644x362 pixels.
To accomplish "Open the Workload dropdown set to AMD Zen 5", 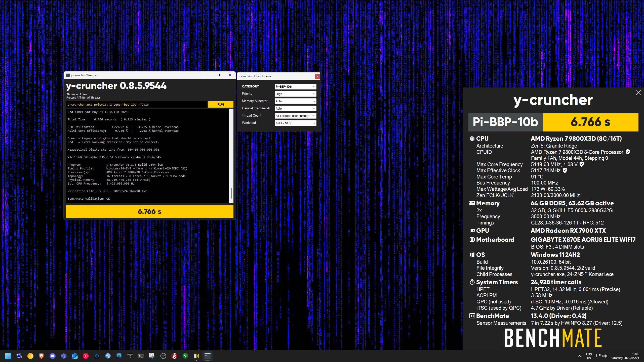I will coord(295,123).
